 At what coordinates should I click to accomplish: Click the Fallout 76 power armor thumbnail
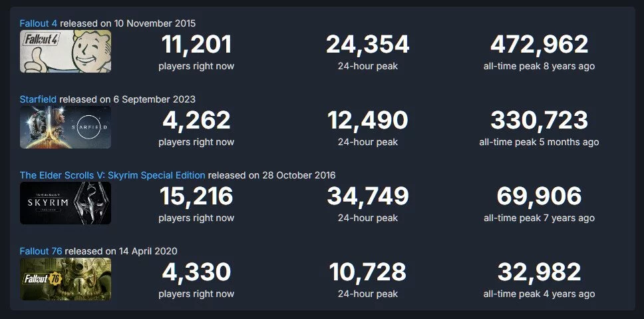[65, 279]
